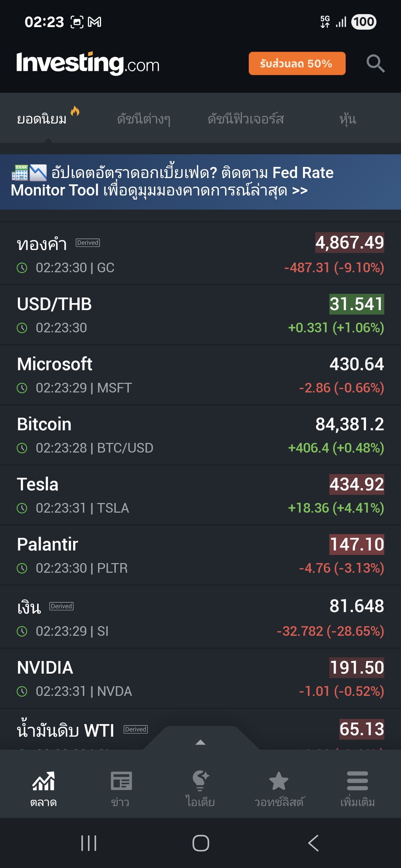Open the Tesla TSLA quote row
The image size is (401, 868).
pyautogui.click(x=200, y=495)
